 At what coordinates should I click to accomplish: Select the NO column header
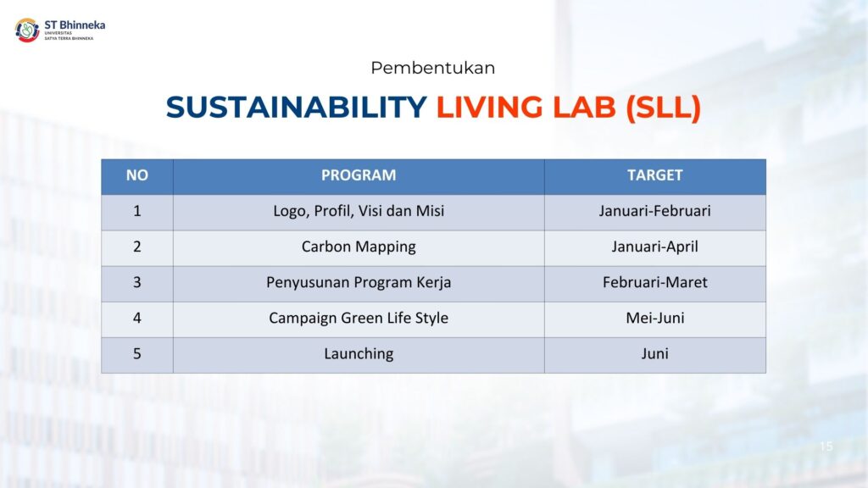point(136,175)
